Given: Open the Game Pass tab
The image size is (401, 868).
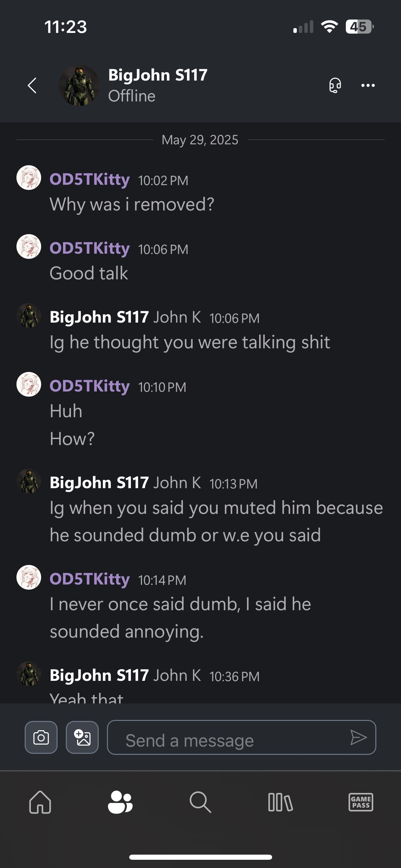Looking at the screenshot, I should click(x=361, y=802).
